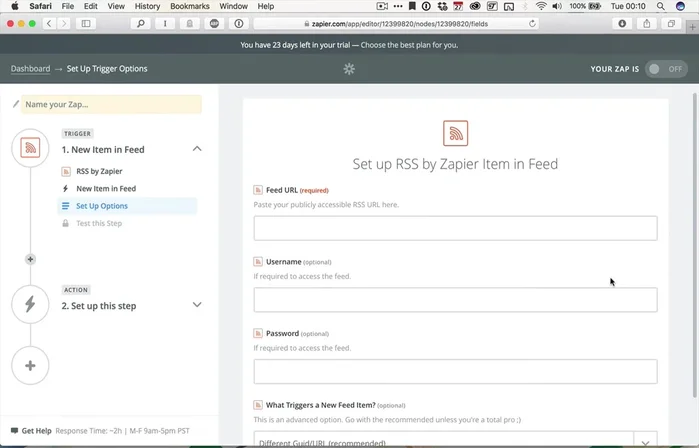Viewport: 699px width, 448px height.
Task: Select 'RSS by Zapier' in the sidebar
Action: coord(99,171)
